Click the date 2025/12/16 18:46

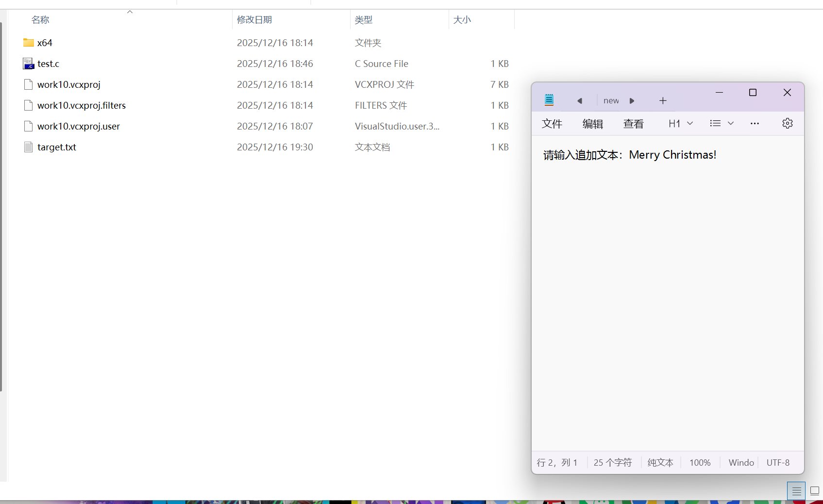pyautogui.click(x=275, y=64)
